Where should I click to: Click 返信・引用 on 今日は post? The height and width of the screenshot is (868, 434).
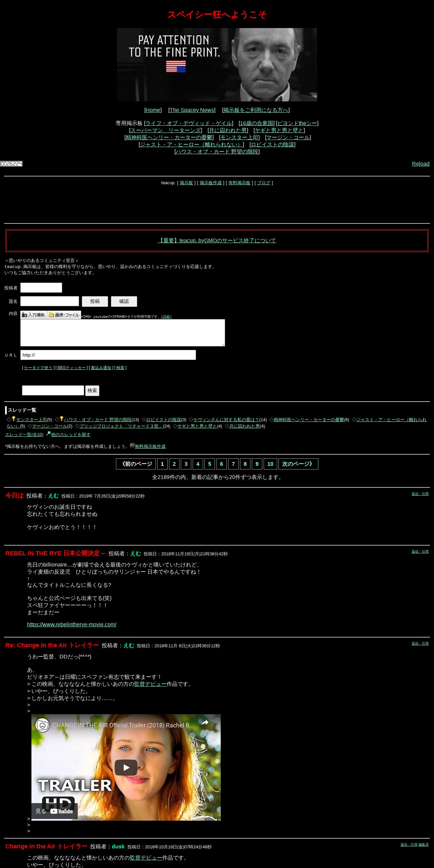coord(420,494)
